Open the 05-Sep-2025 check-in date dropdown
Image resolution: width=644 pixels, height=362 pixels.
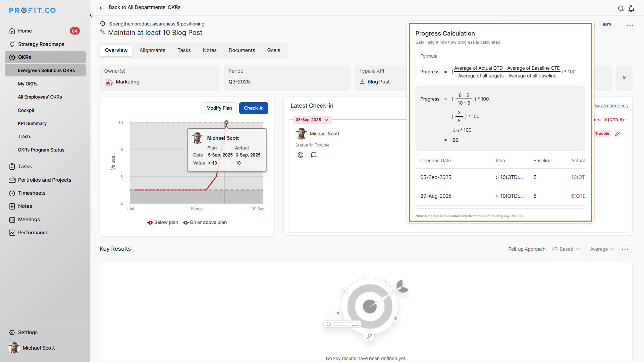[312, 120]
